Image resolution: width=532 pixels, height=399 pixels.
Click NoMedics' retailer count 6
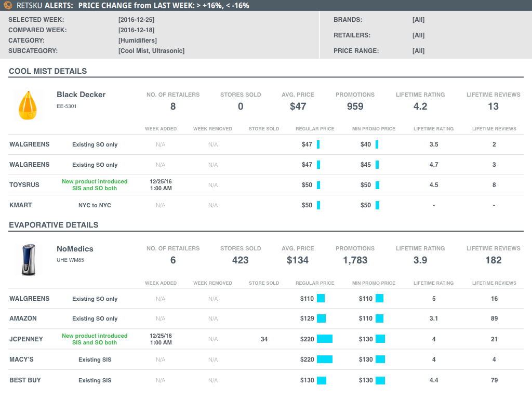[173, 260]
